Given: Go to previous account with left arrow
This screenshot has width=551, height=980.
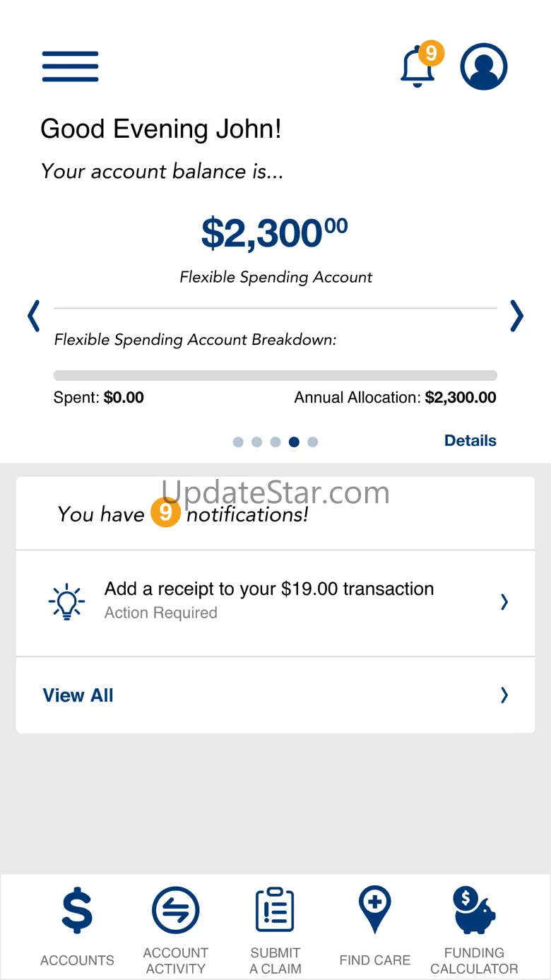Looking at the screenshot, I should pyautogui.click(x=33, y=316).
